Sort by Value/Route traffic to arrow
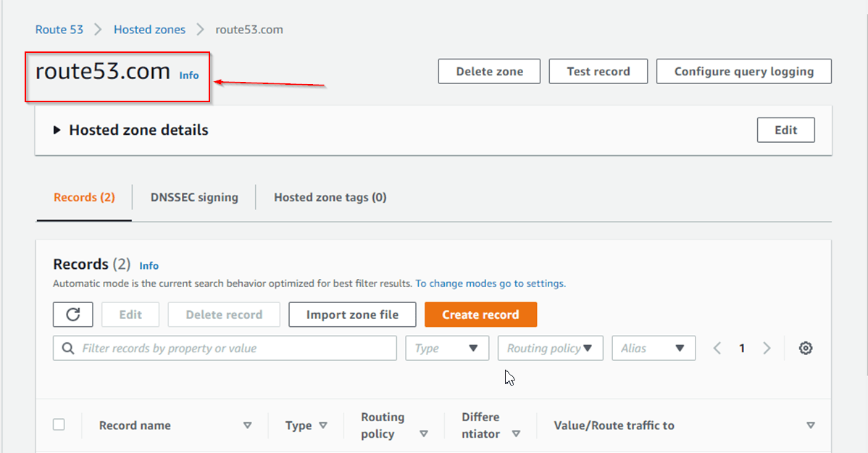This screenshot has width=868, height=453. 811,425
